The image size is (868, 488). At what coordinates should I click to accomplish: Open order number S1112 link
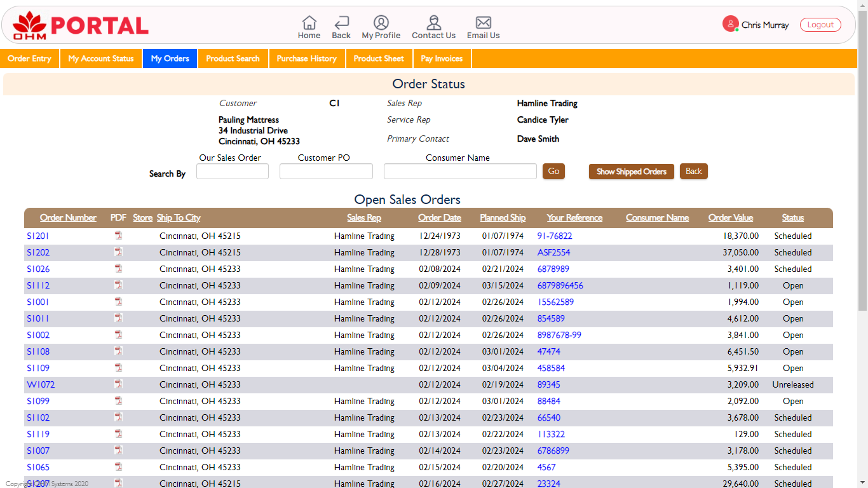pyautogui.click(x=38, y=285)
